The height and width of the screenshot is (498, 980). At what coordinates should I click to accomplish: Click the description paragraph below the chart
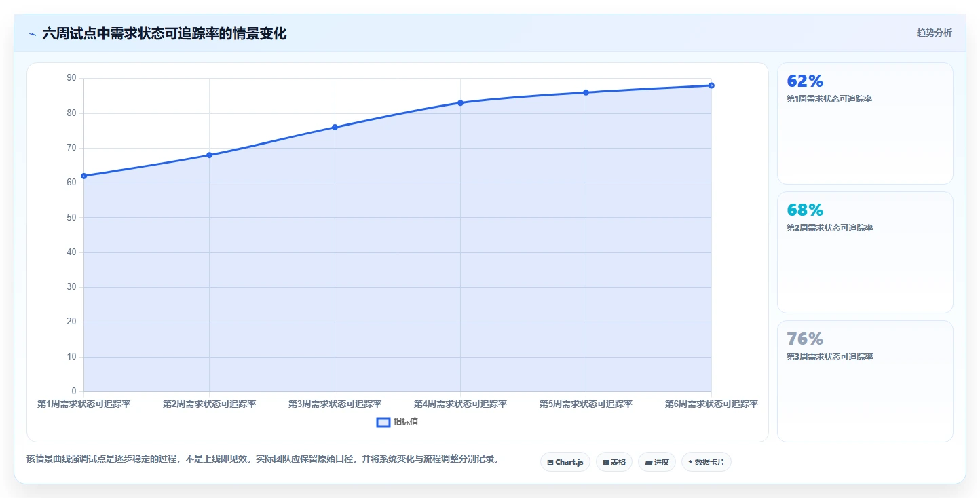(x=263, y=459)
